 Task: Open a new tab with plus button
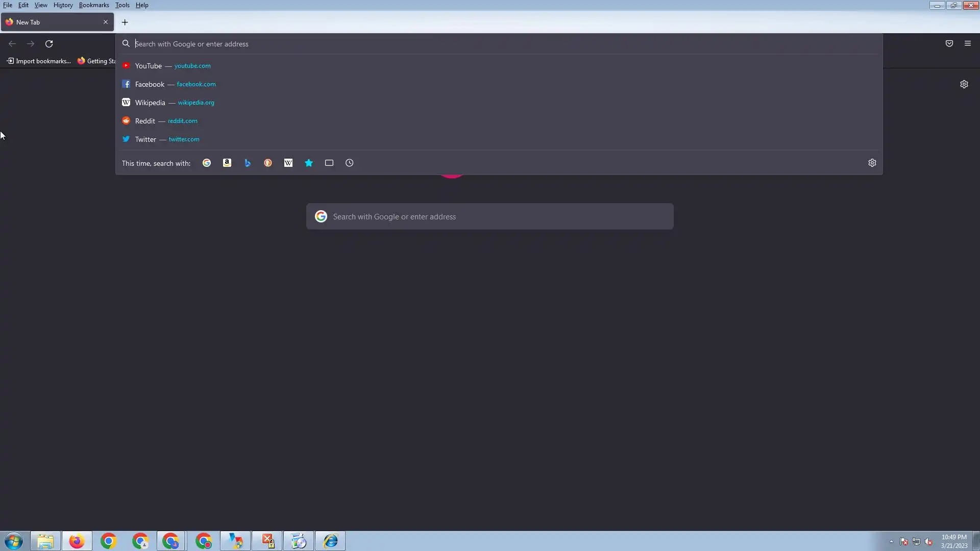click(125, 22)
